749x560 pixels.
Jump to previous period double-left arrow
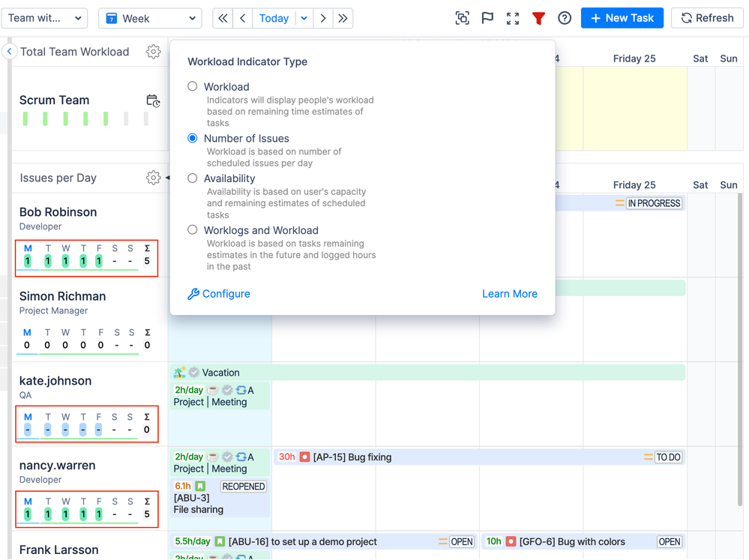(x=223, y=18)
